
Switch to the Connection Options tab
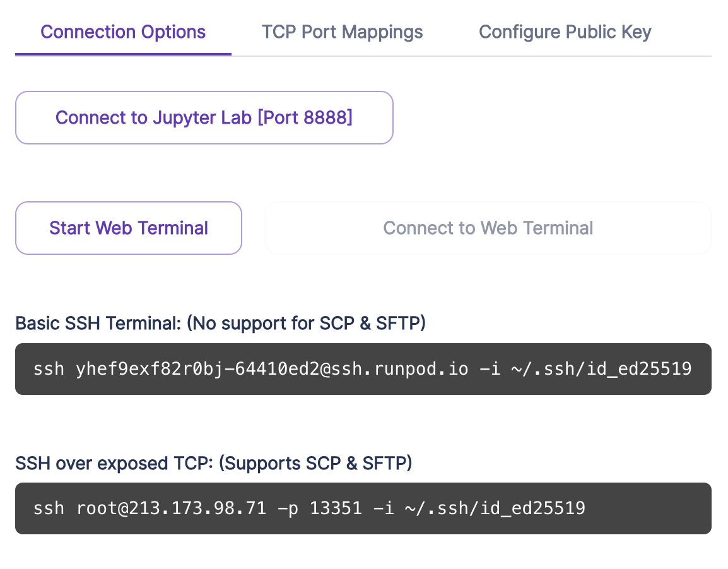[x=123, y=32]
